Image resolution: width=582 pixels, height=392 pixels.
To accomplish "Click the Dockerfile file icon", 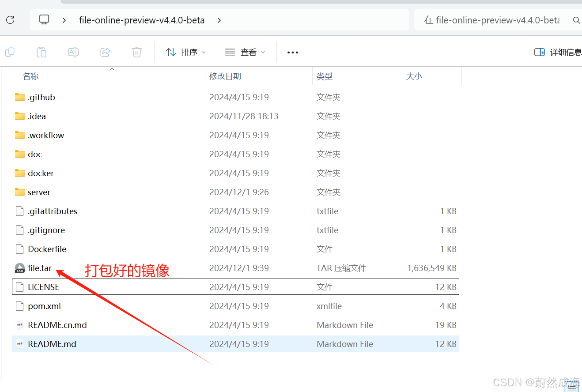I will (19, 249).
